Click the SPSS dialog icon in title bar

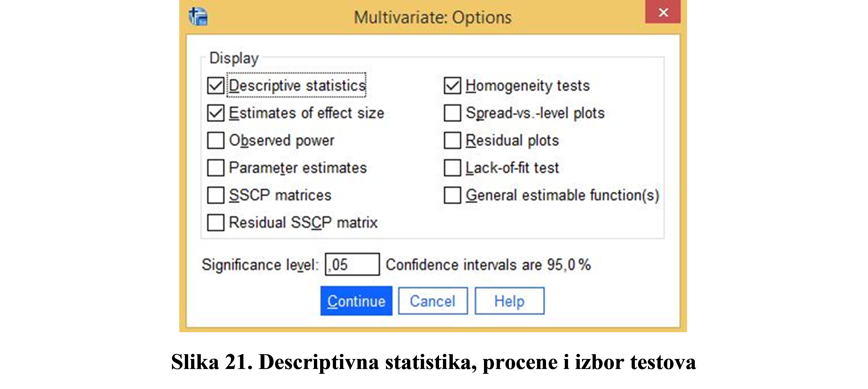[198, 16]
